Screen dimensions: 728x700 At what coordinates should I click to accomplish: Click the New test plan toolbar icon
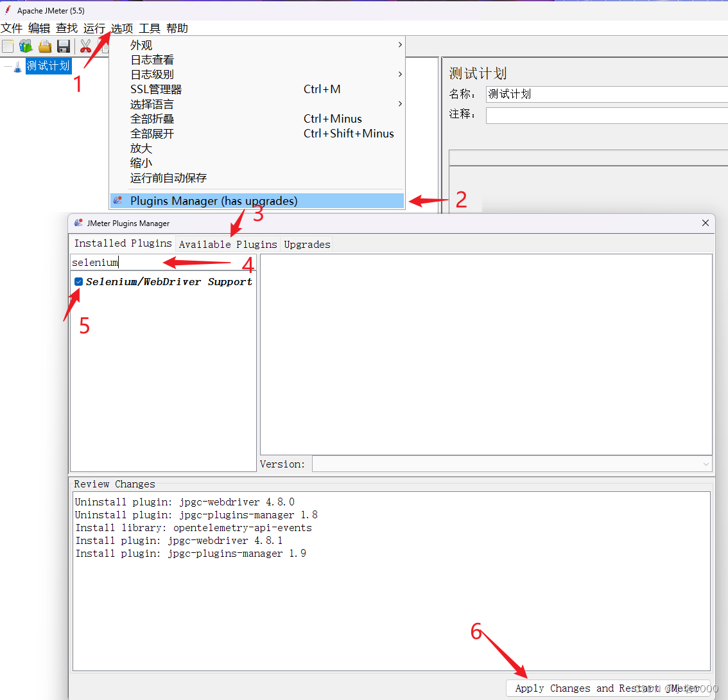coord(8,46)
